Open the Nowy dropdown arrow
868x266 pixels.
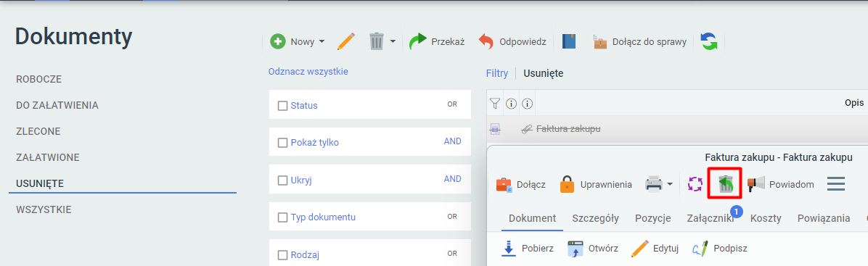pos(322,41)
